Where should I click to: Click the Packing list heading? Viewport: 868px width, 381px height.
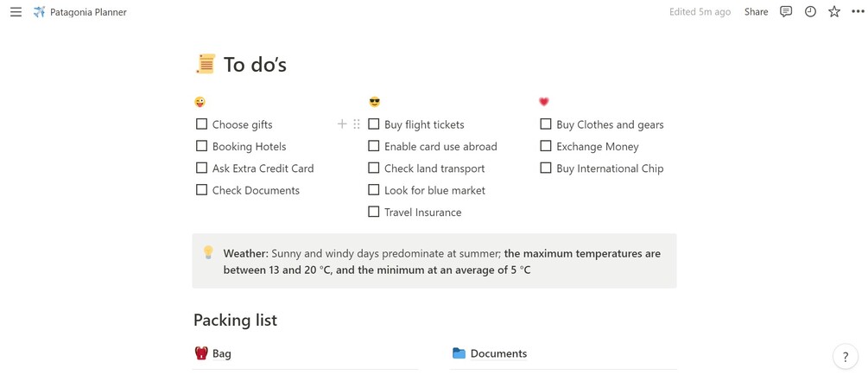(235, 320)
